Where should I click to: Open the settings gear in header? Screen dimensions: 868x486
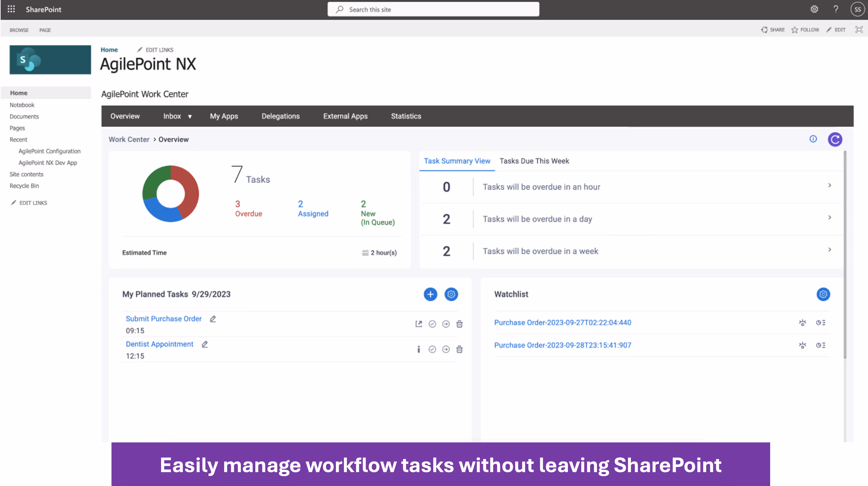(814, 9)
